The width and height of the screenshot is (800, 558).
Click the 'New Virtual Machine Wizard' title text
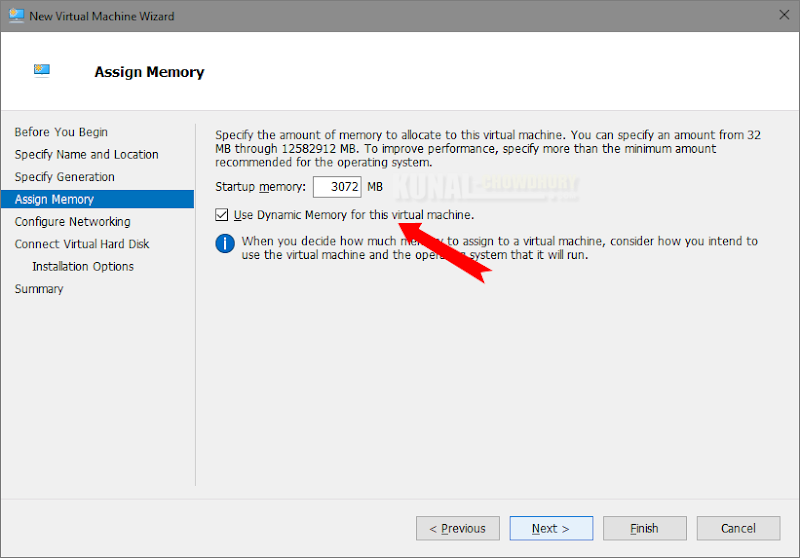coord(102,16)
